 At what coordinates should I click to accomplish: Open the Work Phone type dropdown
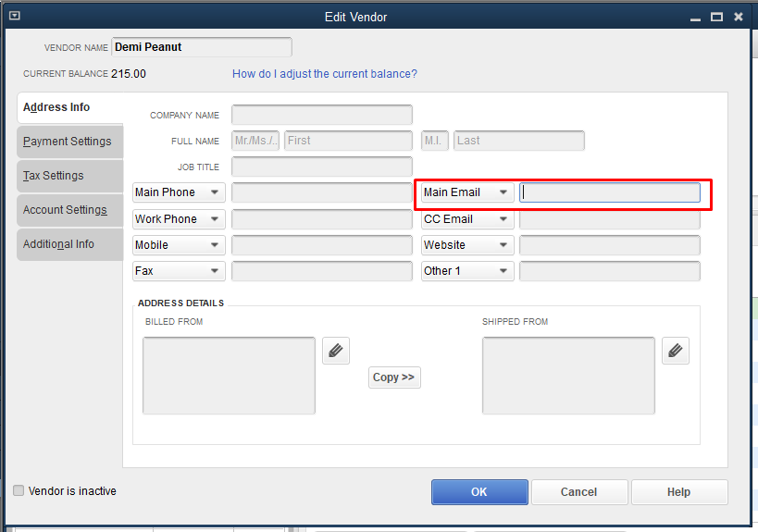click(x=179, y=219)
